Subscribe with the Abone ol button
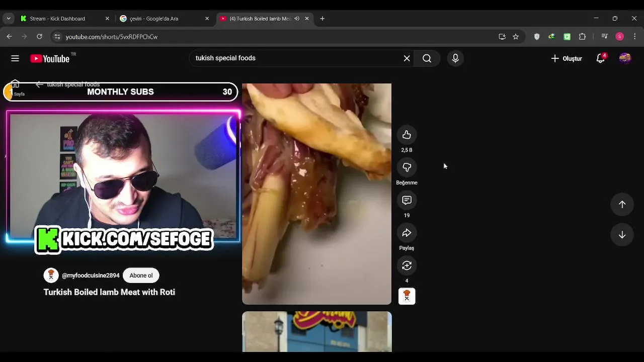Screen dimensions: 644x362 pos(141,276)
